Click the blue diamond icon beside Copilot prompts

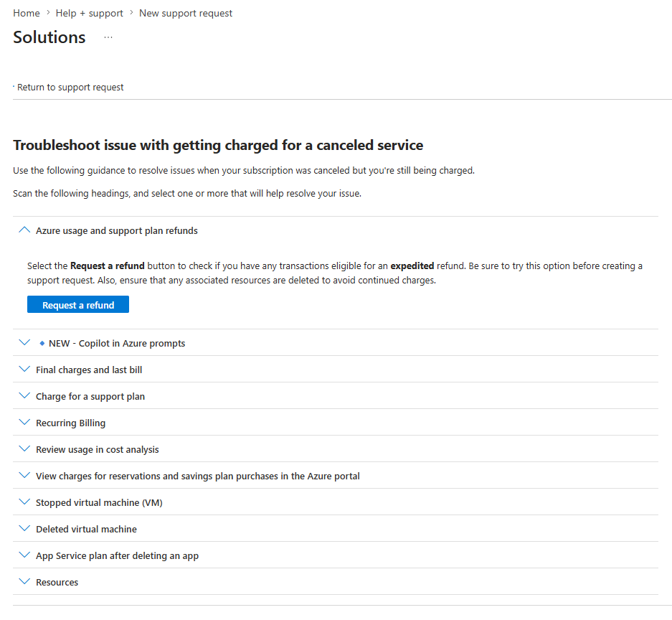[42, 343]
